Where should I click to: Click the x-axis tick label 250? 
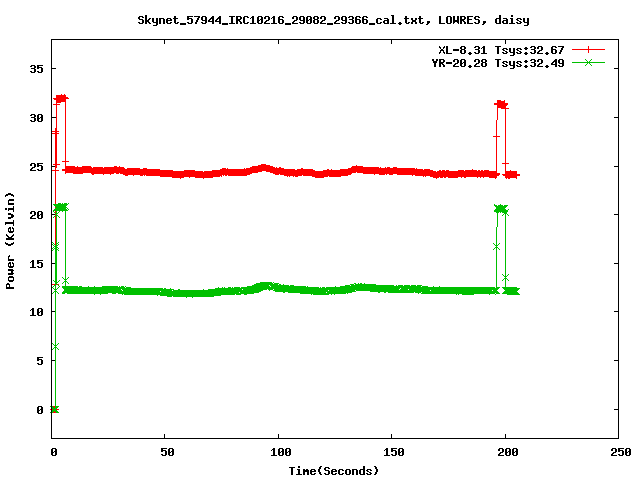click(621, 452)
